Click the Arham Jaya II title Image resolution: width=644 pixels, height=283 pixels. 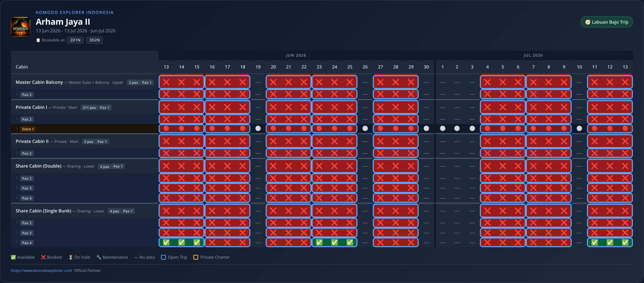point(63,22)
